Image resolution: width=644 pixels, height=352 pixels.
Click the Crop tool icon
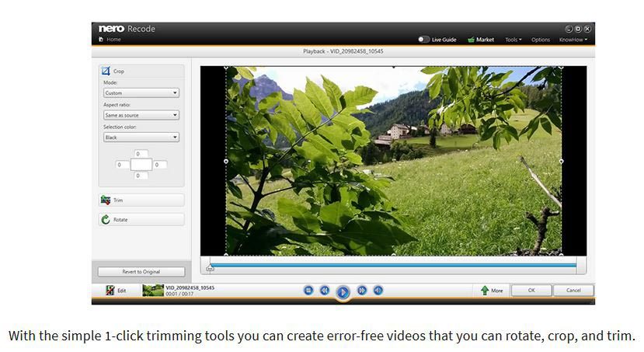(x=106, y=71)
